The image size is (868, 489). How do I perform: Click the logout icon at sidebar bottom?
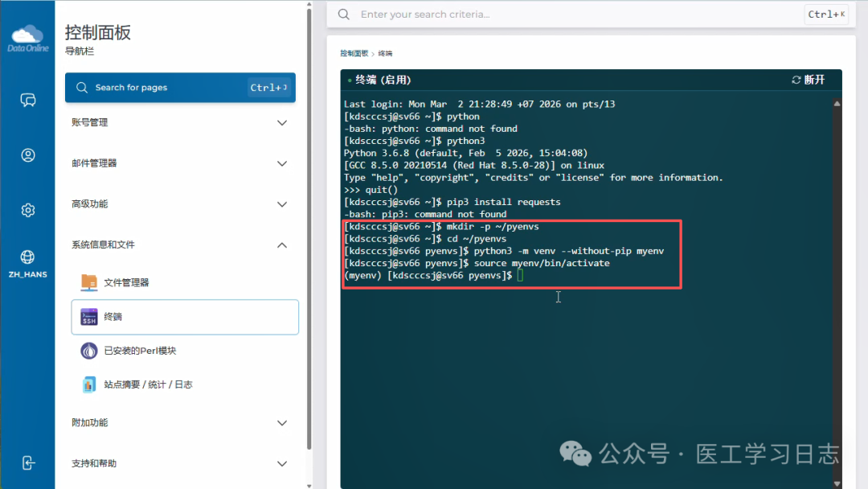tap(28, 462)
